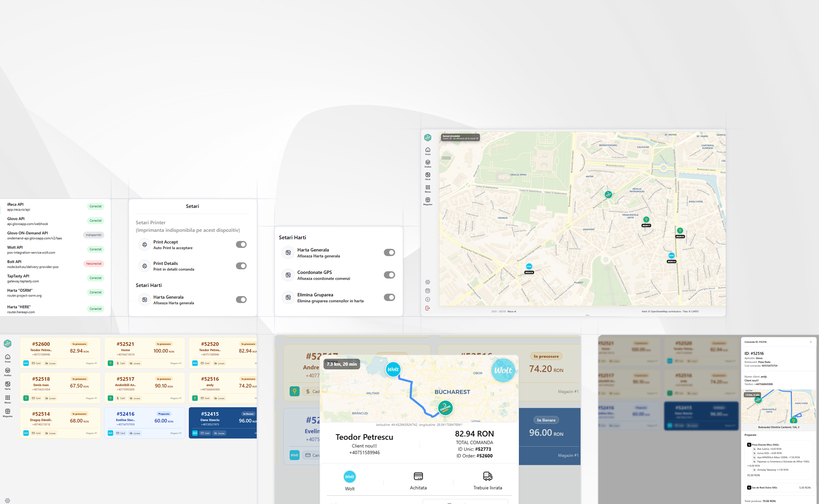
Task: Click the Indisponibil badge for Glovo ON-Demand API
Action: coord(94,235)
